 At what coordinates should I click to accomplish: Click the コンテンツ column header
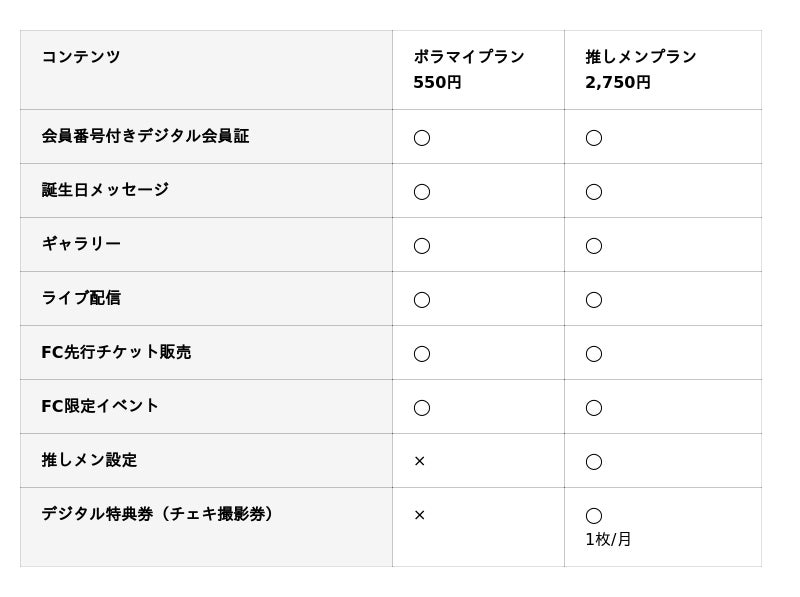pyautogui.click(x=81, y=57)
